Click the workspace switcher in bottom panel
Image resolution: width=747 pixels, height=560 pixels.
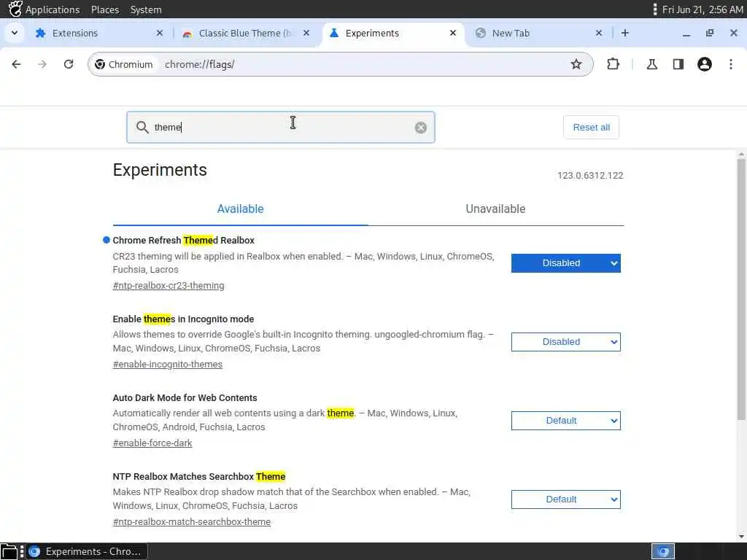point(662,551)
